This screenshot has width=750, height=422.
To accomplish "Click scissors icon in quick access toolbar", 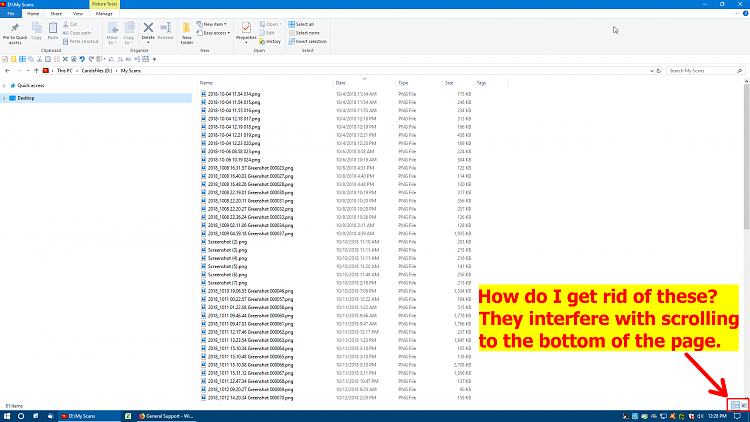I will [39, 59].
